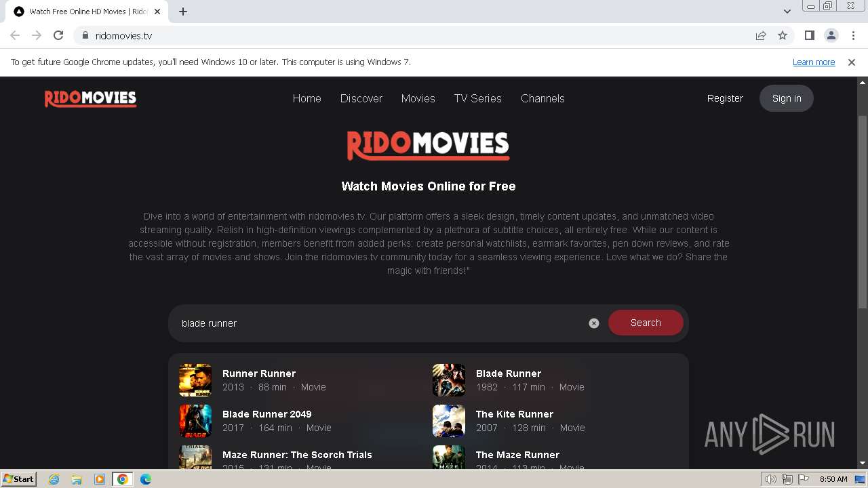Open the Discover menu item
The width and height of the screenshot is (868, 488).
(361, 98)
